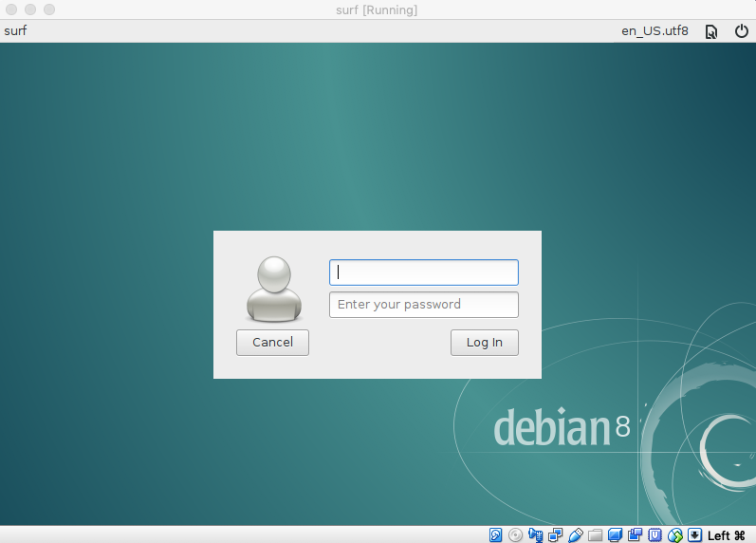Open the shared folders status icon
This screenshot has width=756, height=543.
[x=596, y=534]
